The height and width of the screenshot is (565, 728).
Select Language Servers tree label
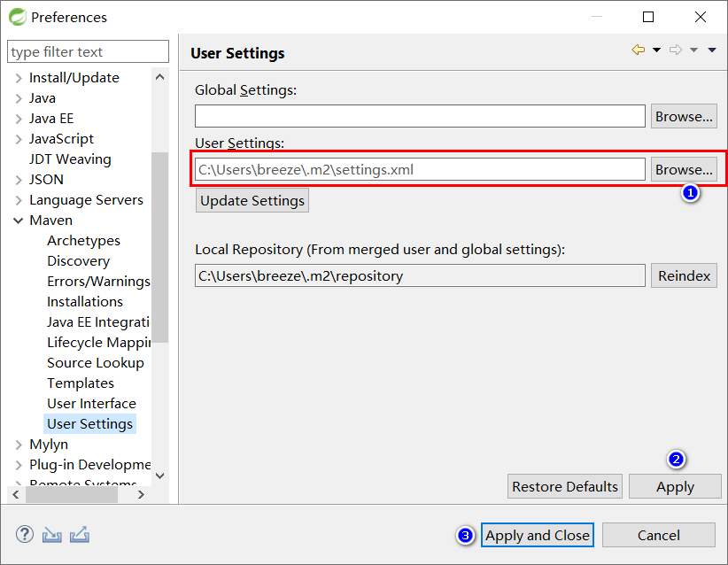coord(87,200)
